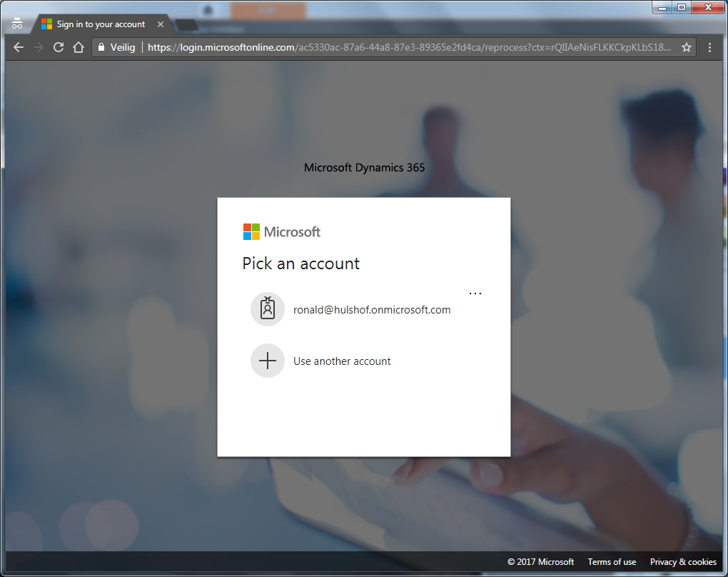
Task: Close the browser window
Action: (708, 7)
